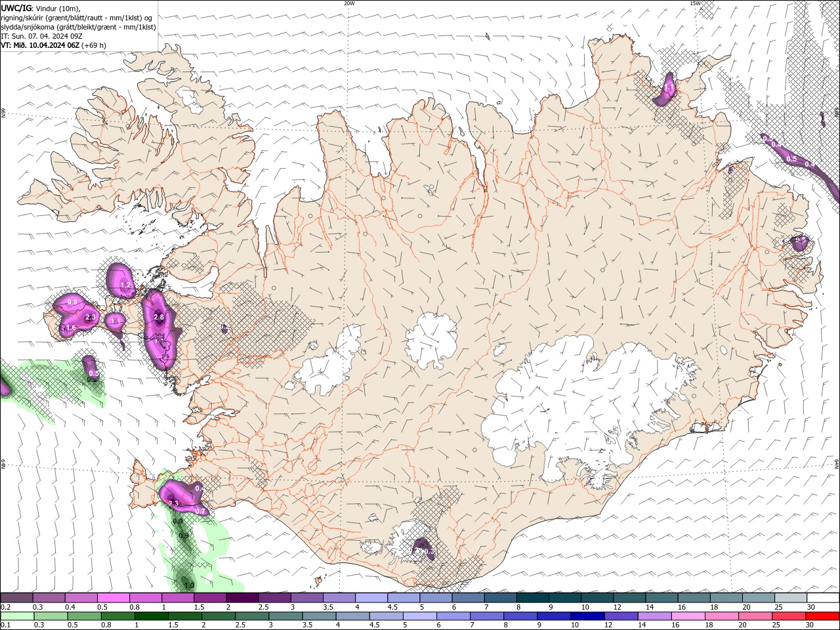Click the '0.8' snowfall value on the map
The image size is (840, 630).
[x=72, y=302]
